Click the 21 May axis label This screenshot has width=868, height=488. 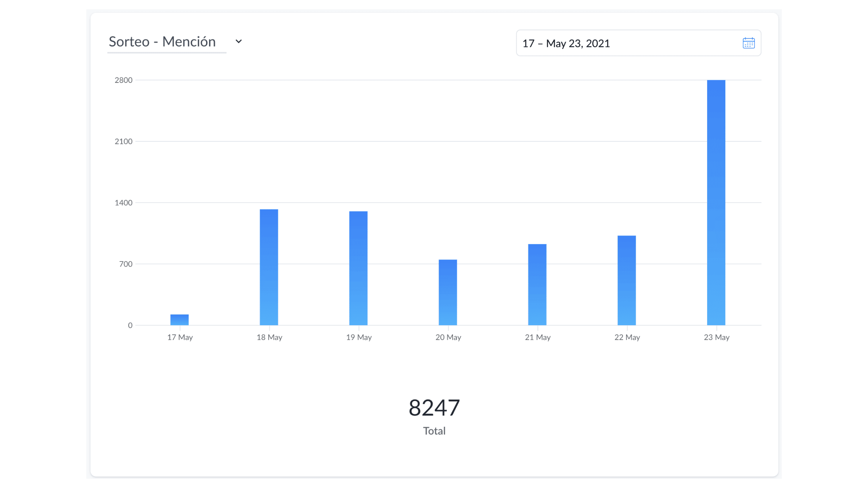pos(538,337)
